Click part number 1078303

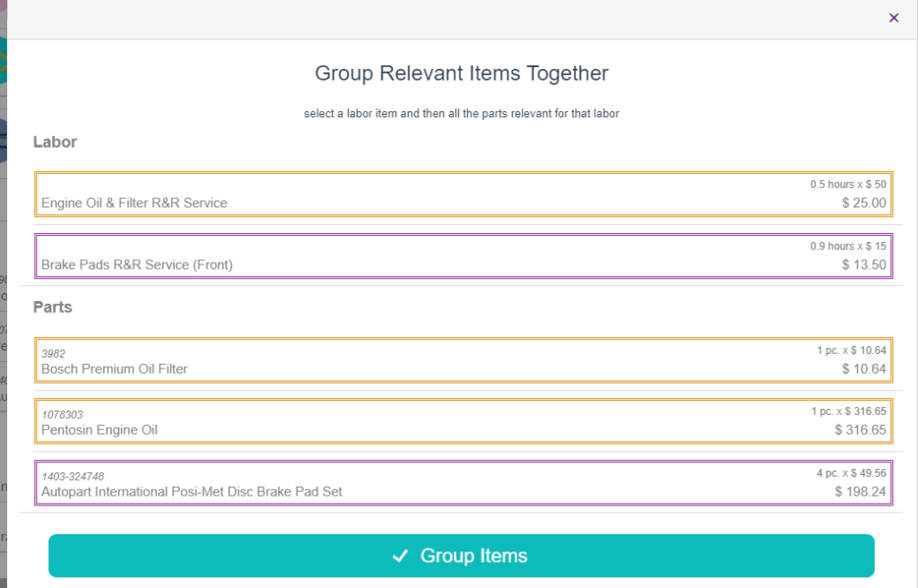coord(63,415)
